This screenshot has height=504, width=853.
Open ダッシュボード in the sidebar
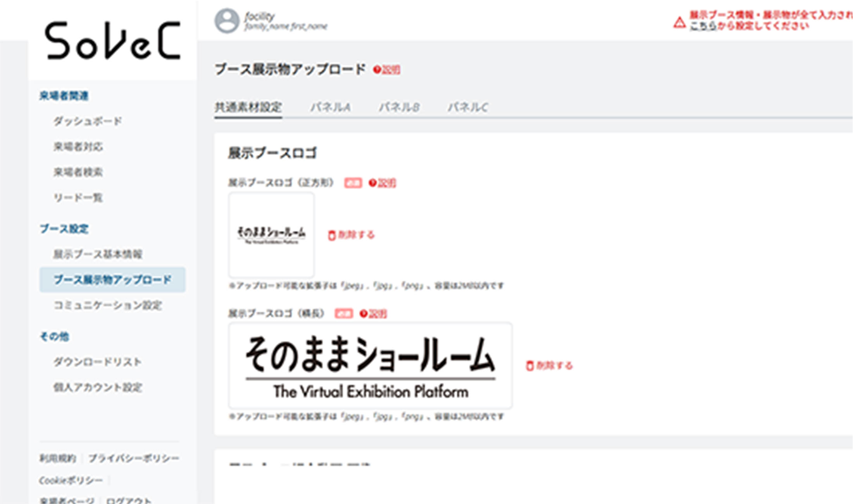pos(88,121)
